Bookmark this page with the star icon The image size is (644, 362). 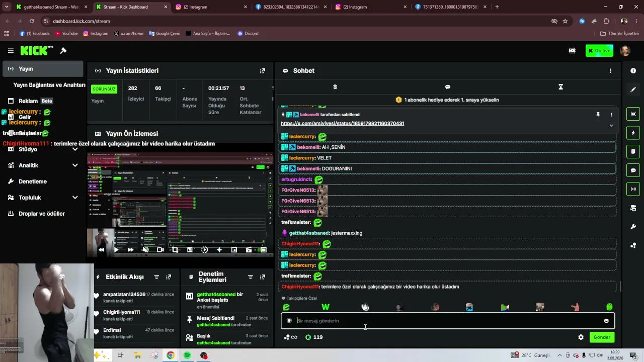(x=565, y=21)
